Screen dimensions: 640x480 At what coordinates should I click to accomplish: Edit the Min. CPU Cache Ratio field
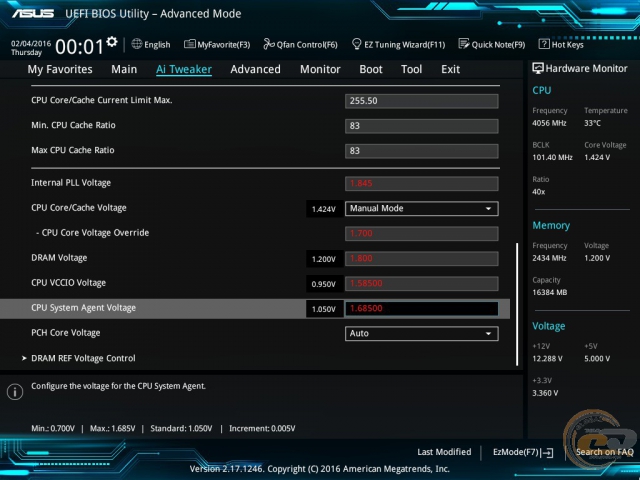click(422, 126)
